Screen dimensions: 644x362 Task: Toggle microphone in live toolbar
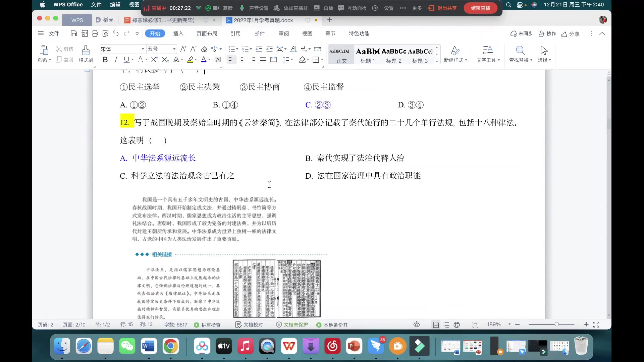[242, 8]
